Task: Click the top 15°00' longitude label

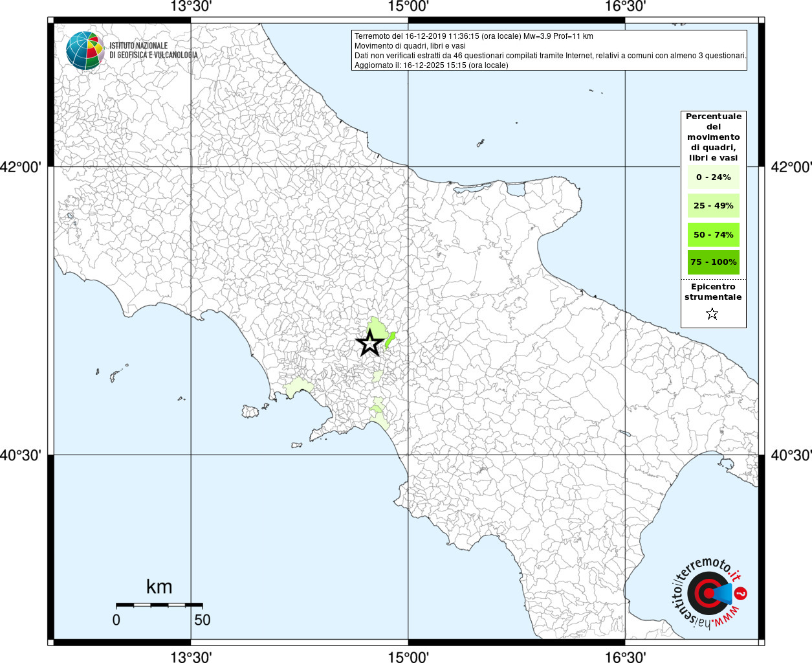Action: click(x=408, y=7)
